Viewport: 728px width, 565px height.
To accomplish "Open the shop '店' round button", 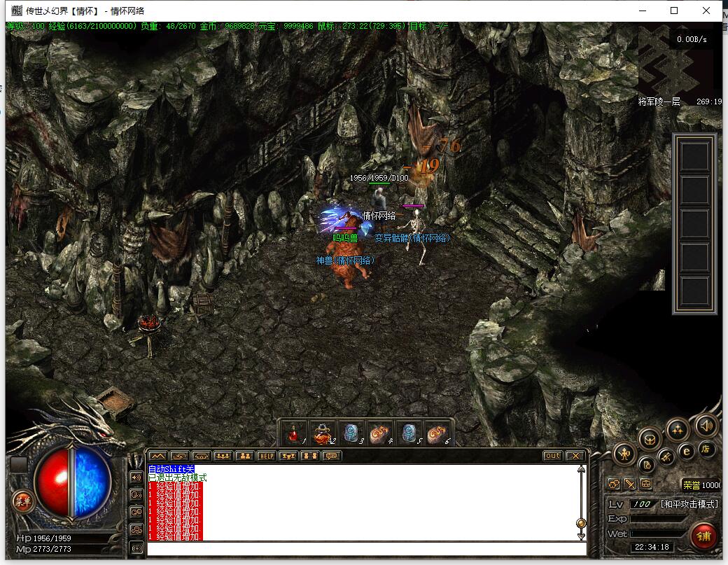I will pyautogui.click(x=706, y=449).
